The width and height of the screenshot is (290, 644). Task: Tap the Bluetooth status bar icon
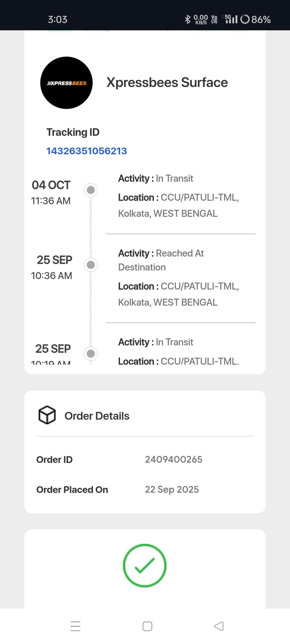tap(187, 19)
